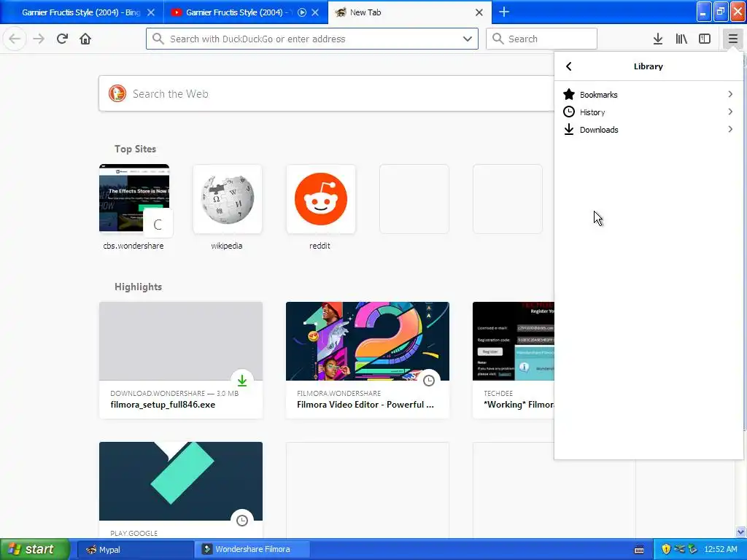Viewport: 747px width, 560px height.
Task: Expand the History chevron arrow
Action: point(730,112)
